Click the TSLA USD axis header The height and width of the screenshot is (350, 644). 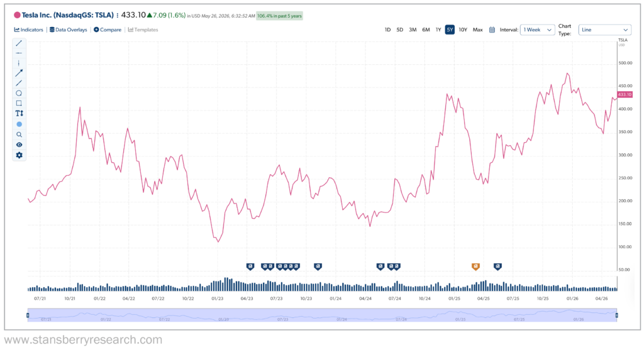coord(623,42)
